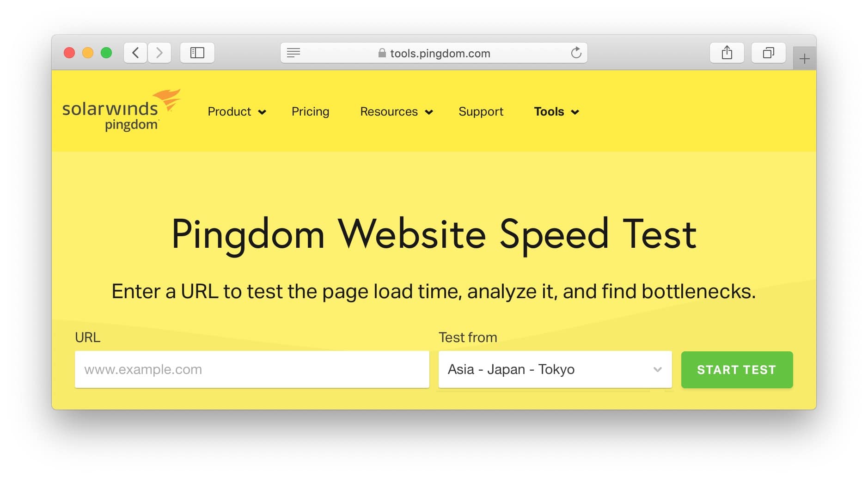Screen dimensions: 868x478
Task: Open the new tab button
Action: [x=805, y=58]
